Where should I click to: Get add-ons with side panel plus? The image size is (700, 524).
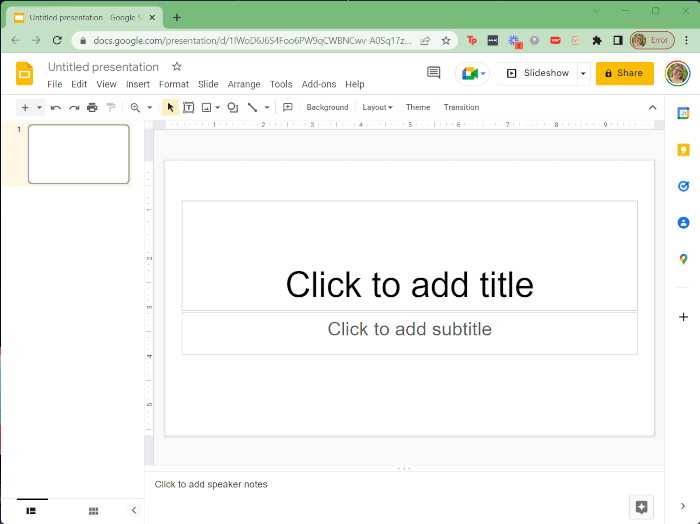pyautogui.click(x=683, y=317)
